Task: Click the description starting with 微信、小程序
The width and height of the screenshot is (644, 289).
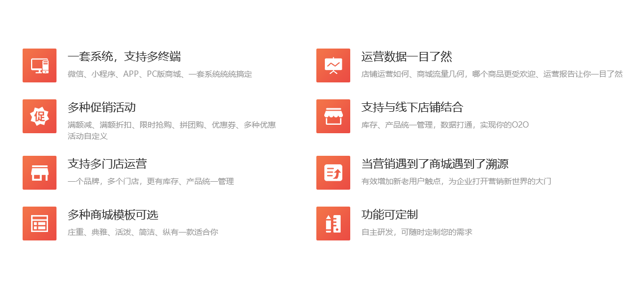Action: click(x=160, y=74)
